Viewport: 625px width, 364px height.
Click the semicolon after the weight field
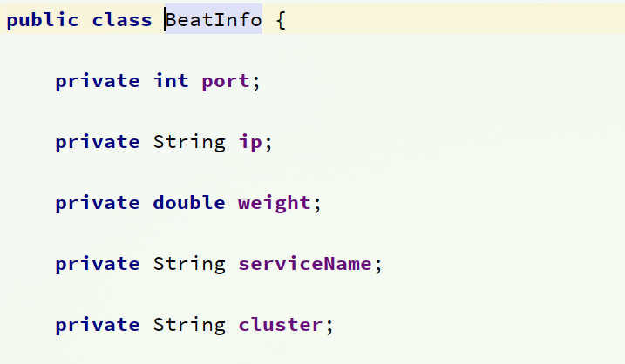317,205
